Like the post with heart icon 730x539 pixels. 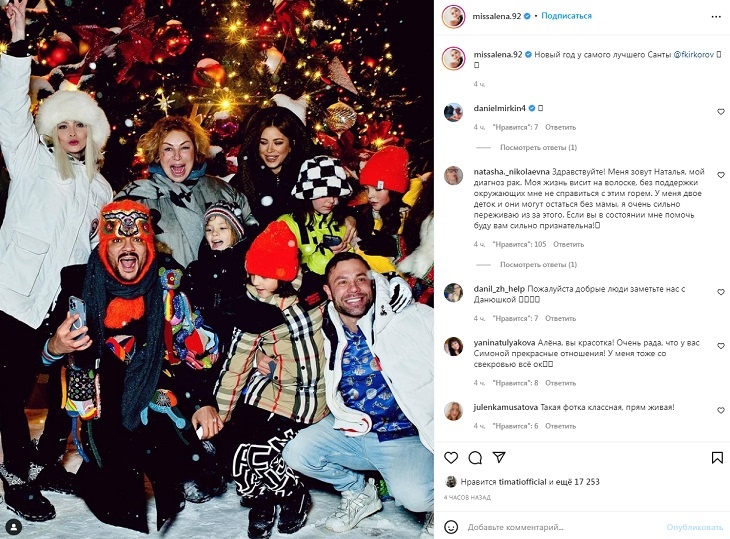click(451, 458)
